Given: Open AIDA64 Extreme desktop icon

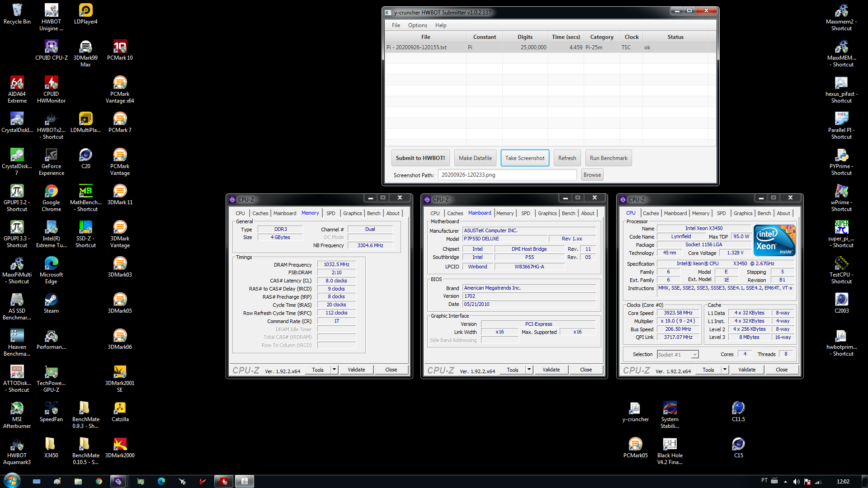Looking at the screenshot, I should click(x=17, y=89).
